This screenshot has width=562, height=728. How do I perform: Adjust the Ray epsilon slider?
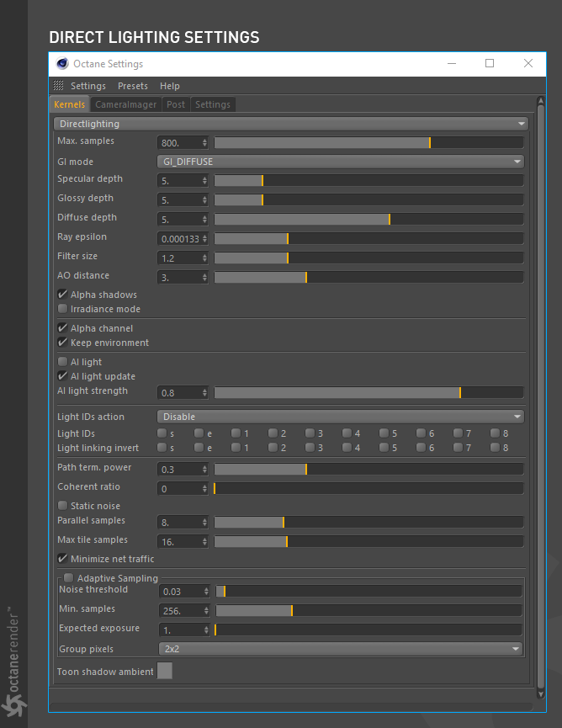[368, 239]
